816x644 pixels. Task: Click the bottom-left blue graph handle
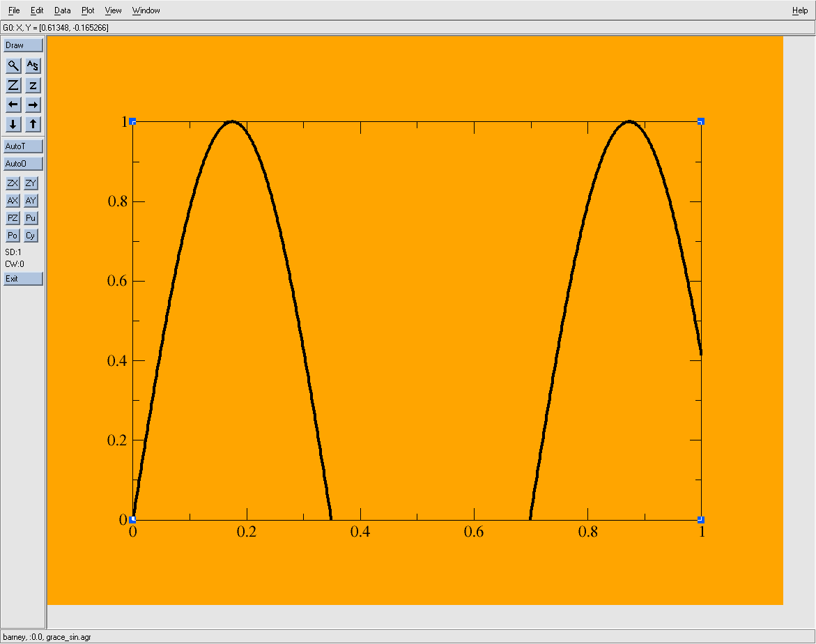(132, 519)
